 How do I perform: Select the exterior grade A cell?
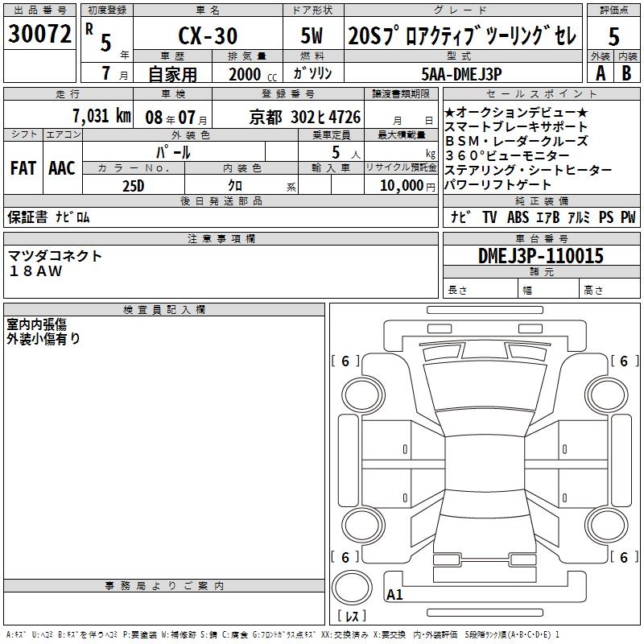601,72
